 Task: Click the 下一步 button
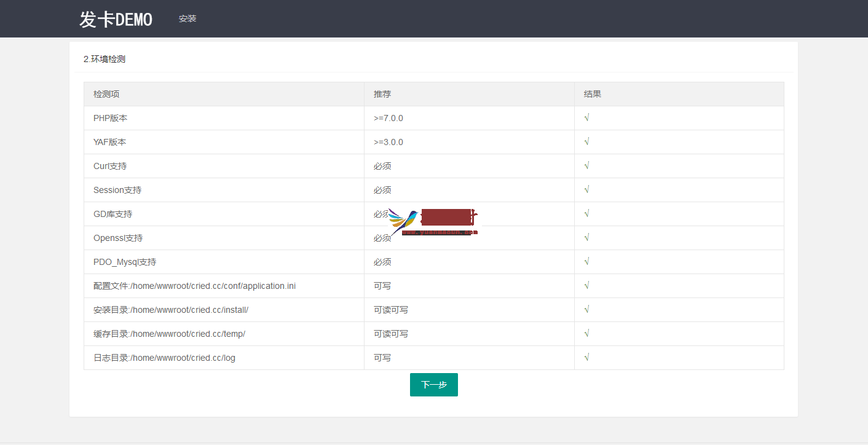(x=433, y=385)
